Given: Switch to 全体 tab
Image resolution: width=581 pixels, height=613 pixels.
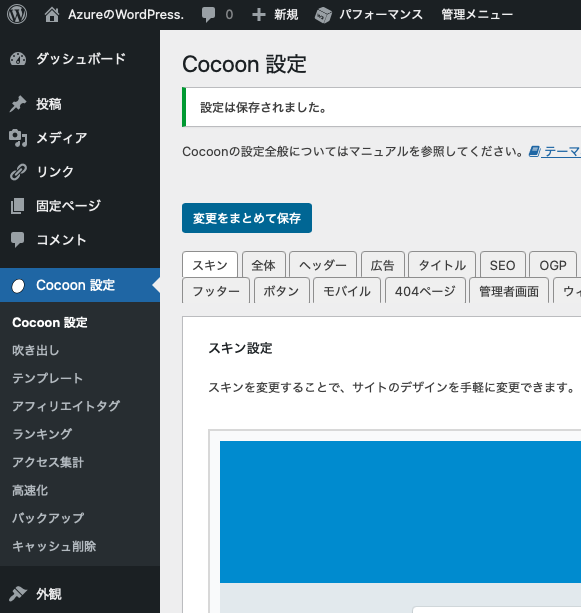Looking at the screenshot, I should [x=264, y=265].
